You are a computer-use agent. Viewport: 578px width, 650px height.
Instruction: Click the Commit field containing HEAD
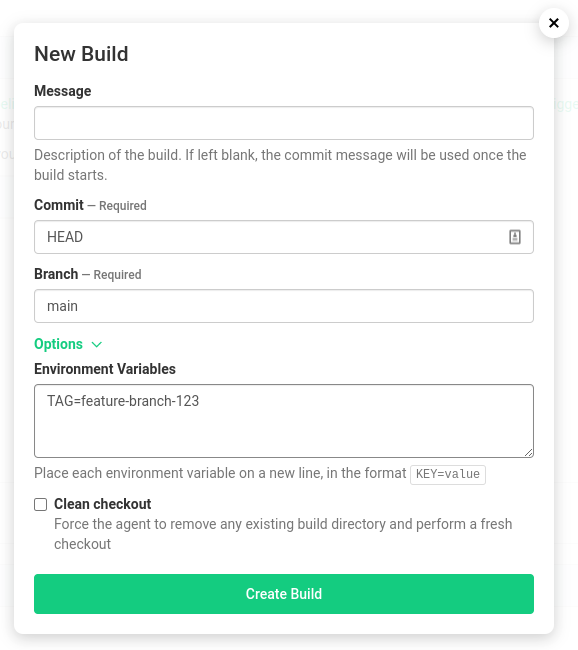(x=284, y=237)
